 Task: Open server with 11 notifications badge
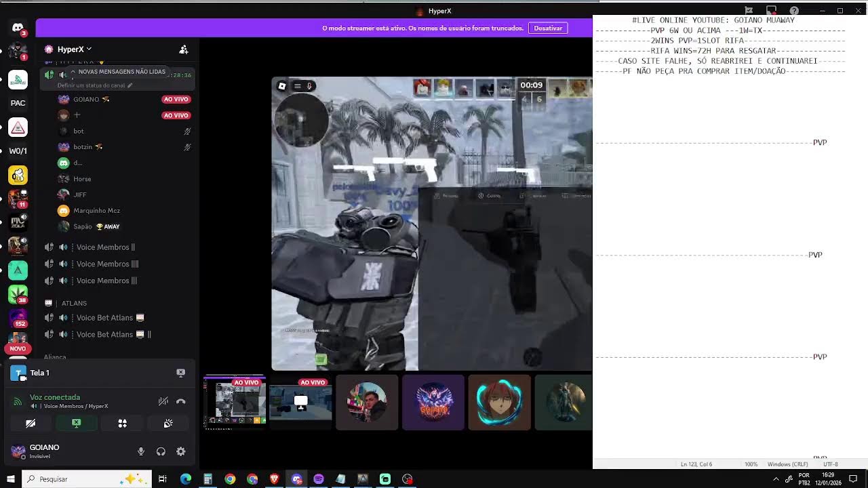point(18,199)
